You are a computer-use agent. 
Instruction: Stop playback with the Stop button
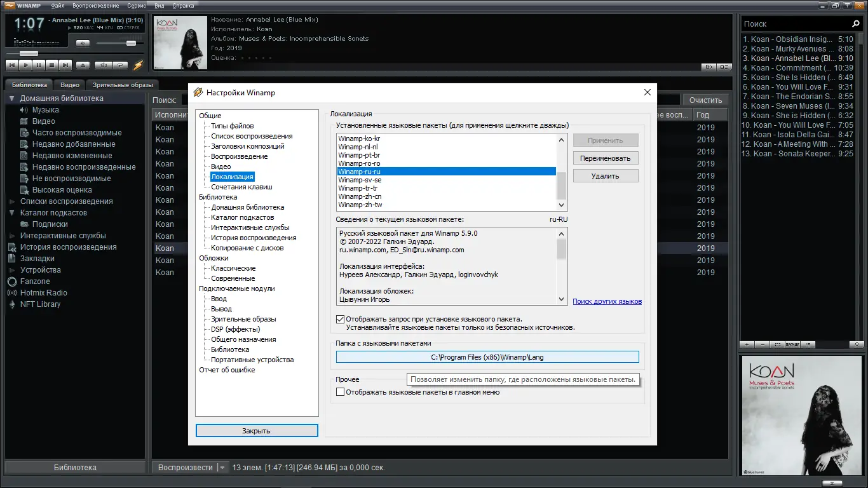[52, 65]
